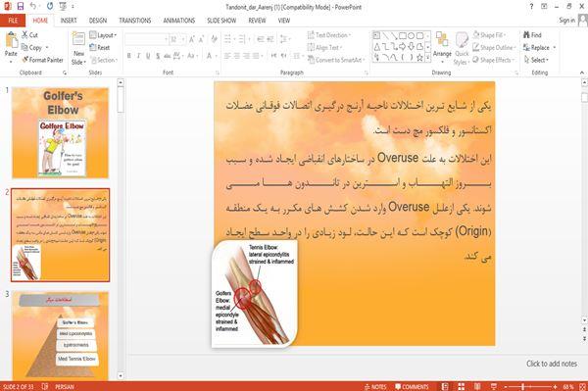Screen dimensions: 588x391
Task: Open the Layout dropdown
Action: click(x=103, y=35)
